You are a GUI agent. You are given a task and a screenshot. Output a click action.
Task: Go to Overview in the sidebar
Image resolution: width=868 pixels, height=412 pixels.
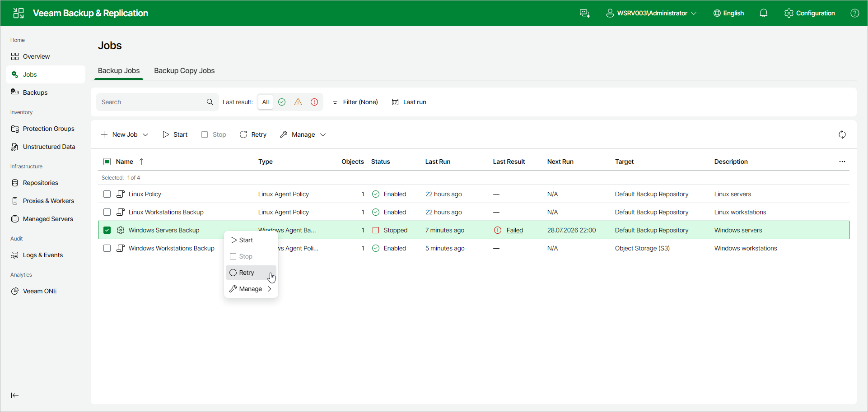point(46,56)
